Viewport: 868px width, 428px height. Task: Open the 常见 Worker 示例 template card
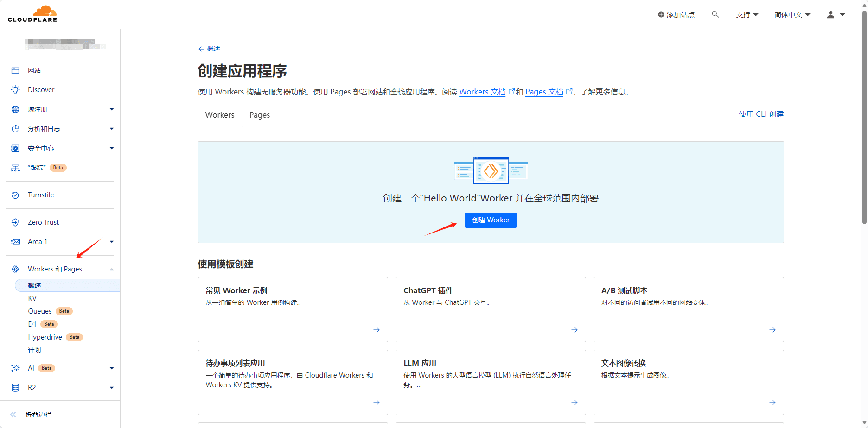pyautogui.click(x=293, y=309)
